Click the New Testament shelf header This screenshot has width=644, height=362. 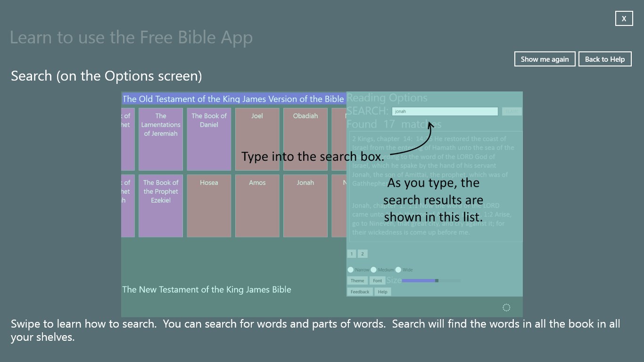[x=206, y=289]
